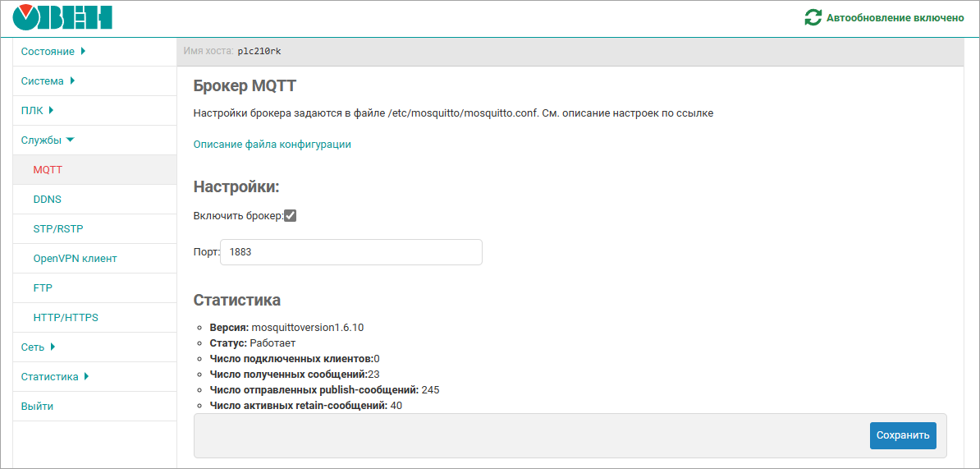Expand the Система sidebar section
The height and width of the screenshot is (469, 980).
pos(48,81)
